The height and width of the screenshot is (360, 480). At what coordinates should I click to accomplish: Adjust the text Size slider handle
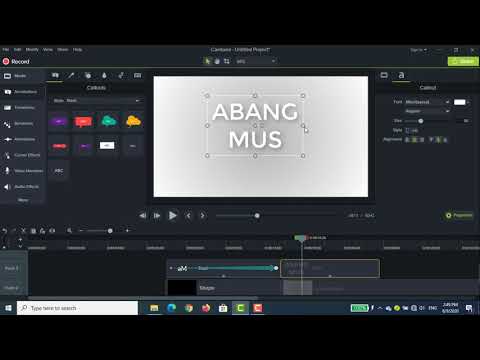click(x=421, y=121)
